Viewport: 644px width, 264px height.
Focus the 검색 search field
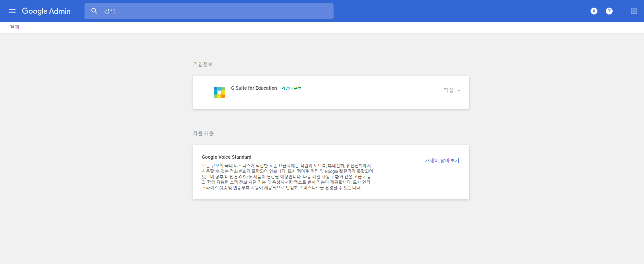(x=209, y=11)
